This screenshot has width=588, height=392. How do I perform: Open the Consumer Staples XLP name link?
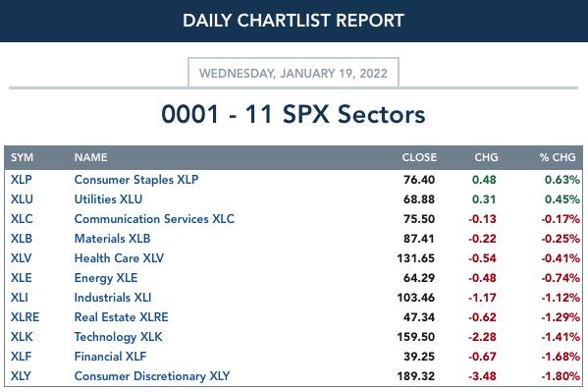(136, 180)
